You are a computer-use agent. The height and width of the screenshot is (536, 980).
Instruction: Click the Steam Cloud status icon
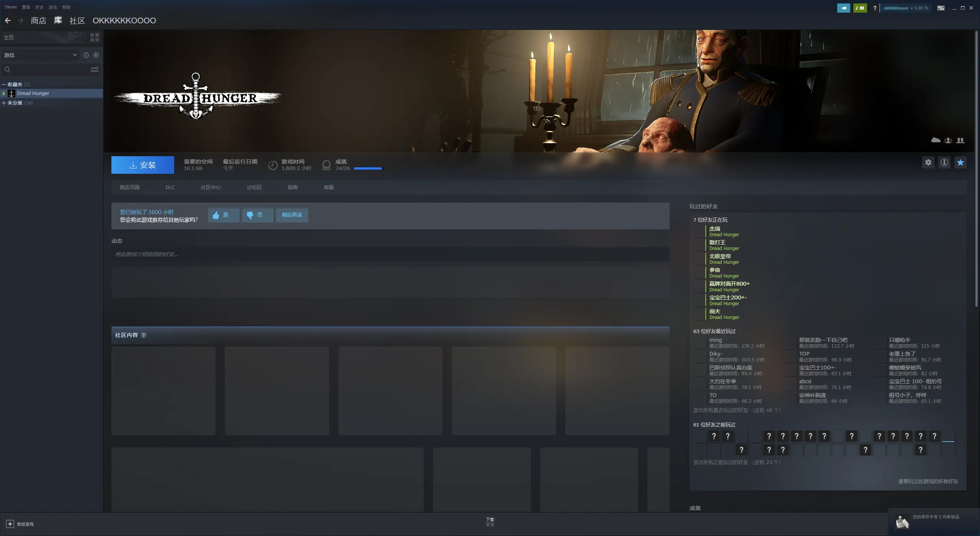(936, 140)
